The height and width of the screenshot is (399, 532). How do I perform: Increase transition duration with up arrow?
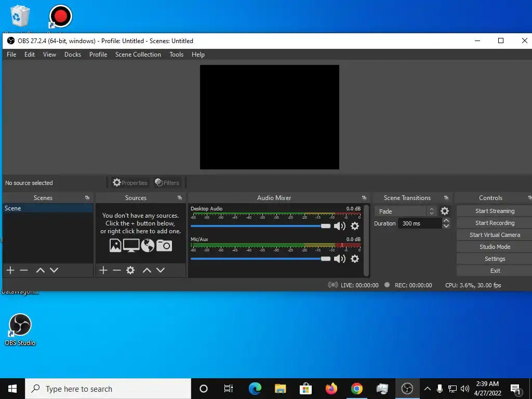click(446, 220)
